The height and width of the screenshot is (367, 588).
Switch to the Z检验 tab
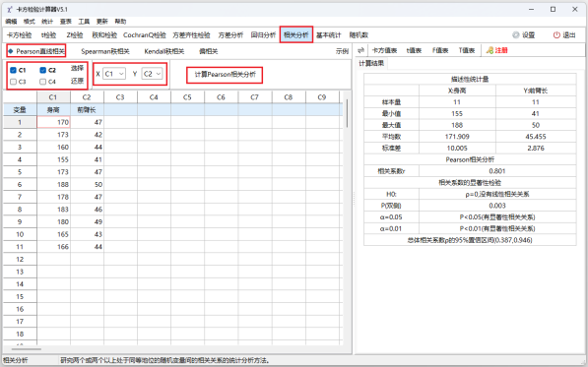pyautogui.click(x=75, y=35)
